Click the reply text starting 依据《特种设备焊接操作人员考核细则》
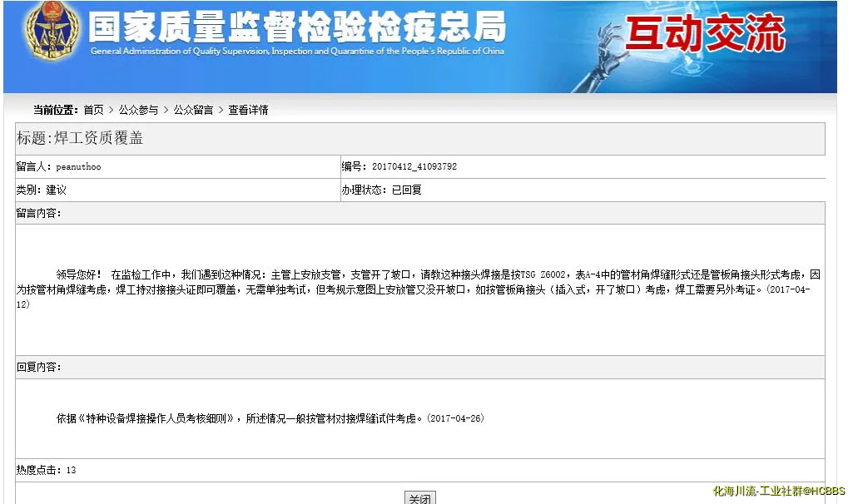This screenshot has width=853, height=504. pyautogui.click(x=270, y=418)
